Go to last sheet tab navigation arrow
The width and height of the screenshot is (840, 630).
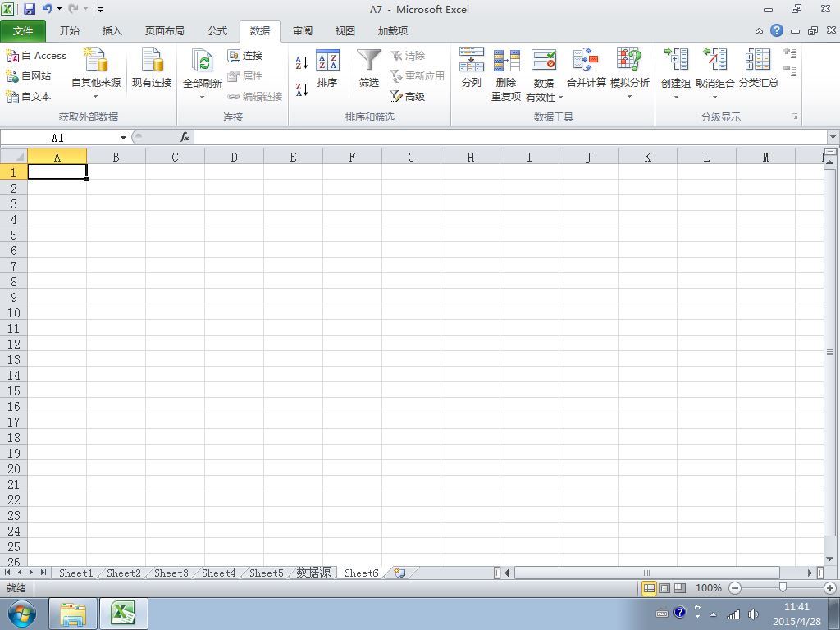click(x=43, y=573)
